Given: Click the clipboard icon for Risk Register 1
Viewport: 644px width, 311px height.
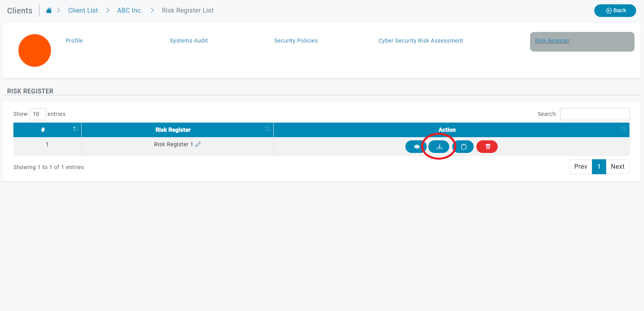Looking at the screenshot, I should coord(464,147).
